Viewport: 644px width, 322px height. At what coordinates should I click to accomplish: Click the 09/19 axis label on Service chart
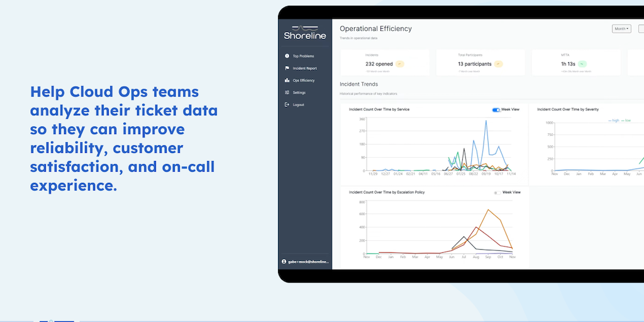tap(486, 174)
